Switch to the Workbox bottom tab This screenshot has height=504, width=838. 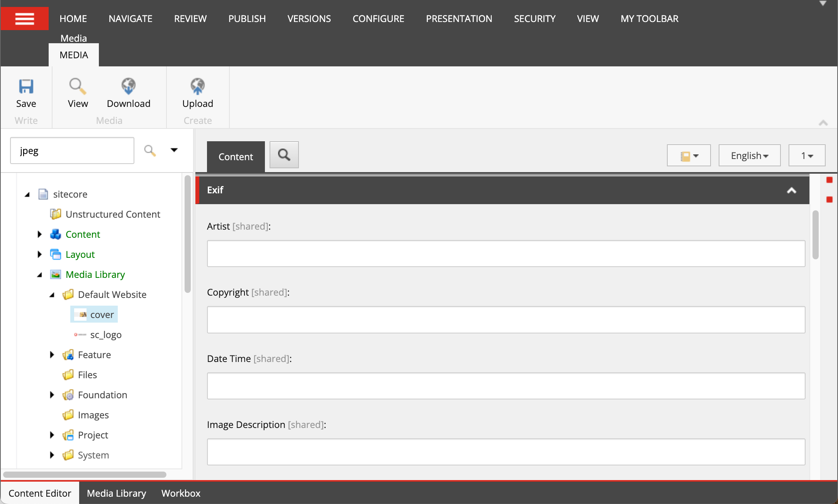point(181,493)
